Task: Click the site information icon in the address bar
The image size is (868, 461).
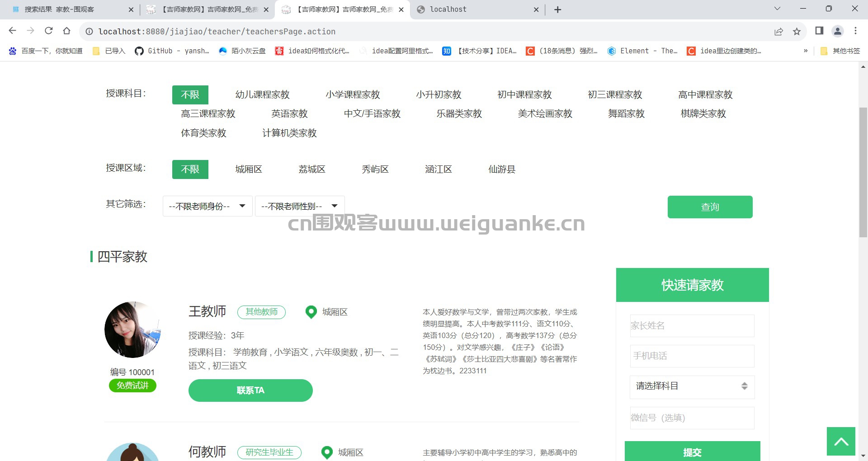Action: tap(90, 32)
